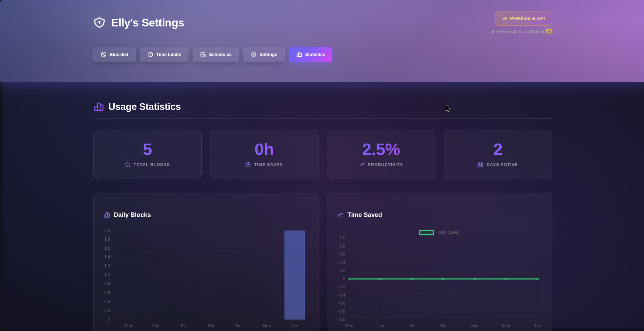
Task: Click the Tuesday bar in Daily Blocks chart
Action: click(x=295, y=275)
